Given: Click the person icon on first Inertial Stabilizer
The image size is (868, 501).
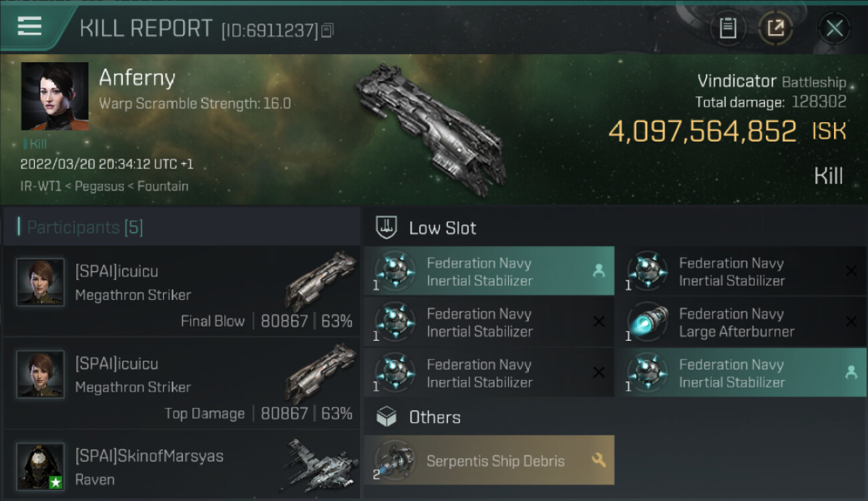Looking at the screenshot, I should coord(598,271).
